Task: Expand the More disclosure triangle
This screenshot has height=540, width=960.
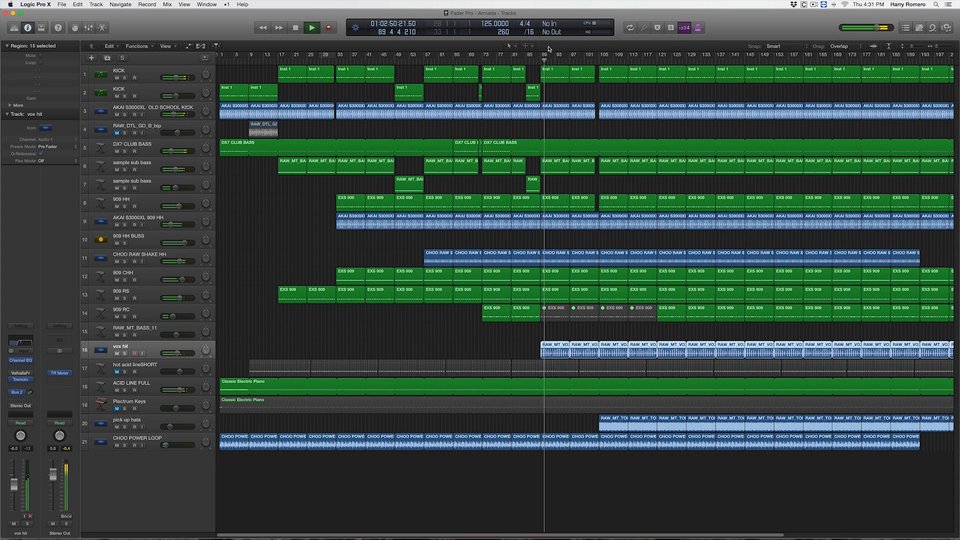Action: 9,105
